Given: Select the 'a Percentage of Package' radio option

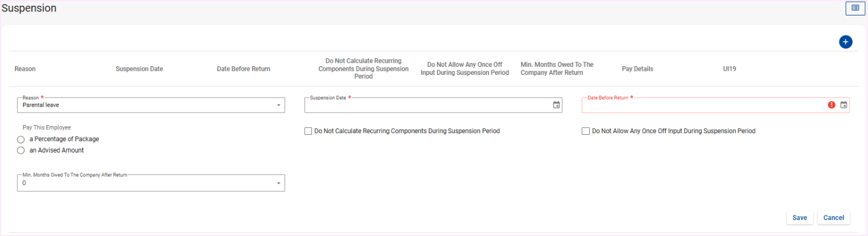Looking at the screenshot, I should click(x=21, y=139).
